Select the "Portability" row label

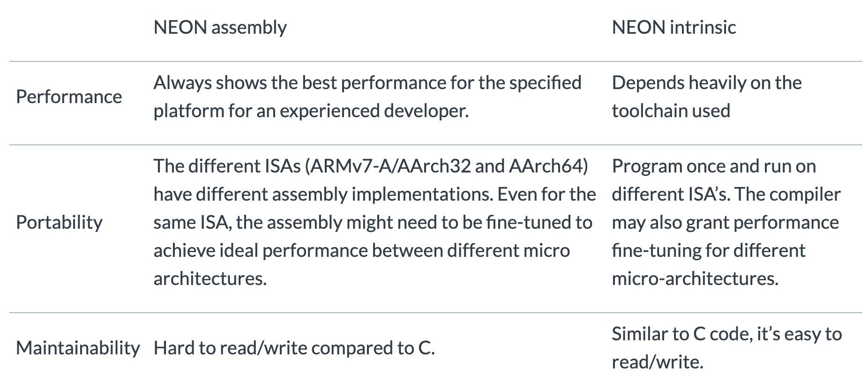(x=59, y=223)
